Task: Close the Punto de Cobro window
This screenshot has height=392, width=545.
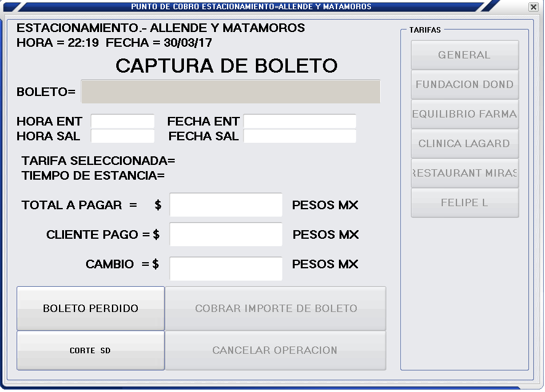Action: (533, 7)
